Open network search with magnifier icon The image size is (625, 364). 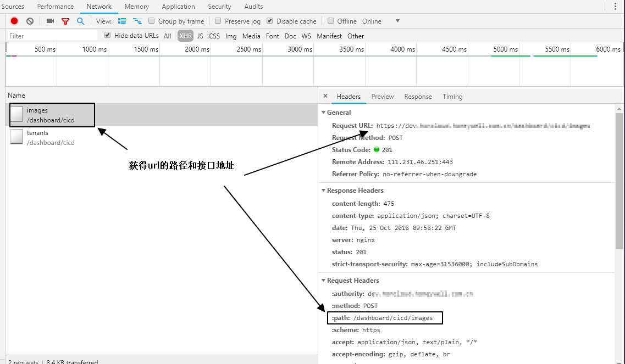[80, 21]
